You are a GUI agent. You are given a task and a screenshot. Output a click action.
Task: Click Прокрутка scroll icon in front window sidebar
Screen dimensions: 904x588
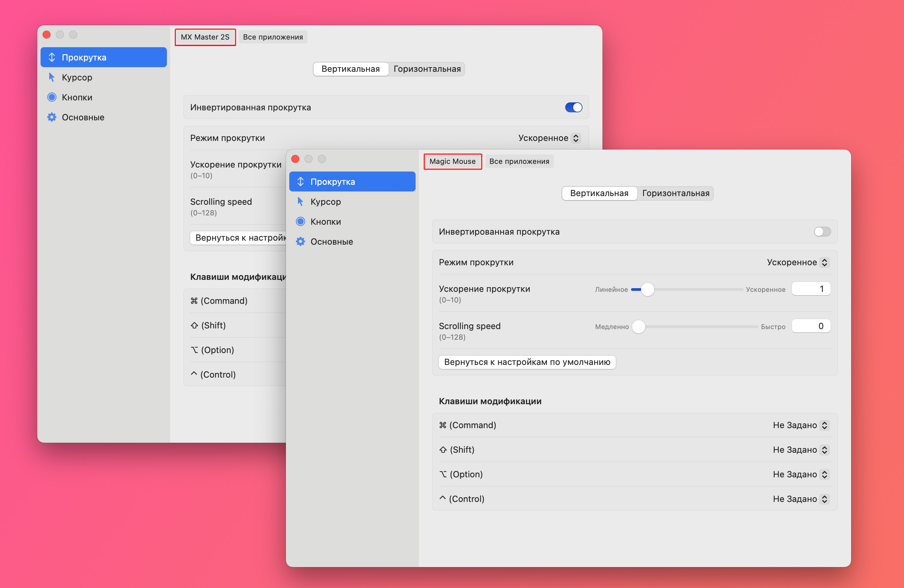301,181
